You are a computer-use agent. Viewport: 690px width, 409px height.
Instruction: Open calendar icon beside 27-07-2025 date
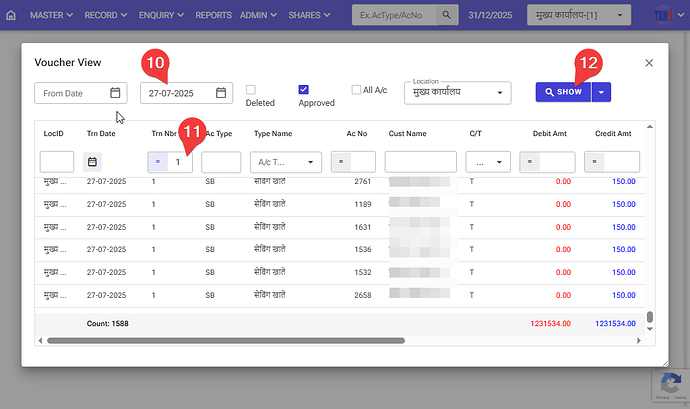221,93
